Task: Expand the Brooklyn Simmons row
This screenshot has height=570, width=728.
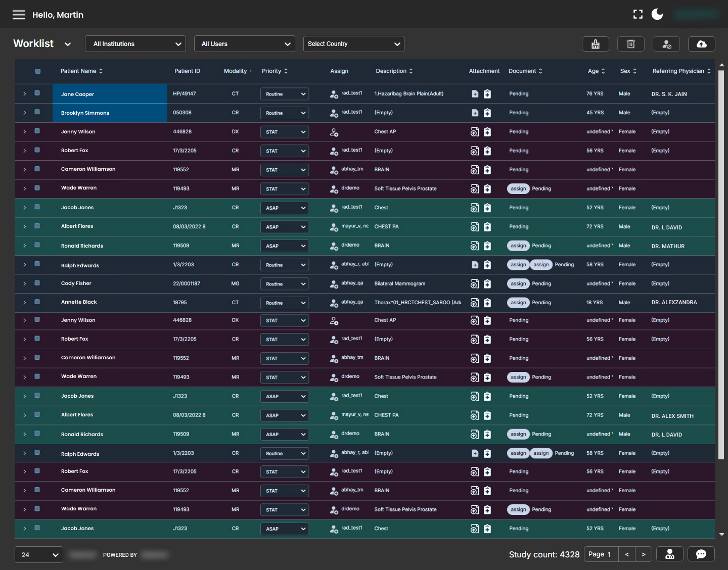Action: pos(24,113)
